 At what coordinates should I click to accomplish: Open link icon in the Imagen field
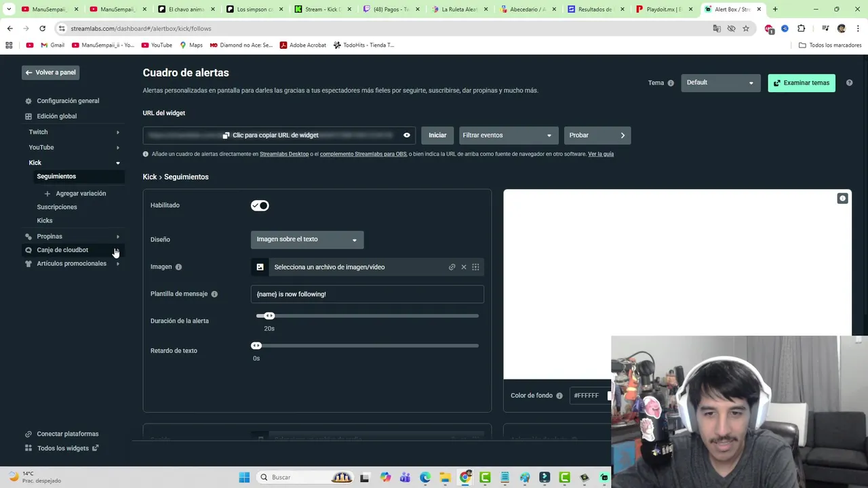(452, 267)
